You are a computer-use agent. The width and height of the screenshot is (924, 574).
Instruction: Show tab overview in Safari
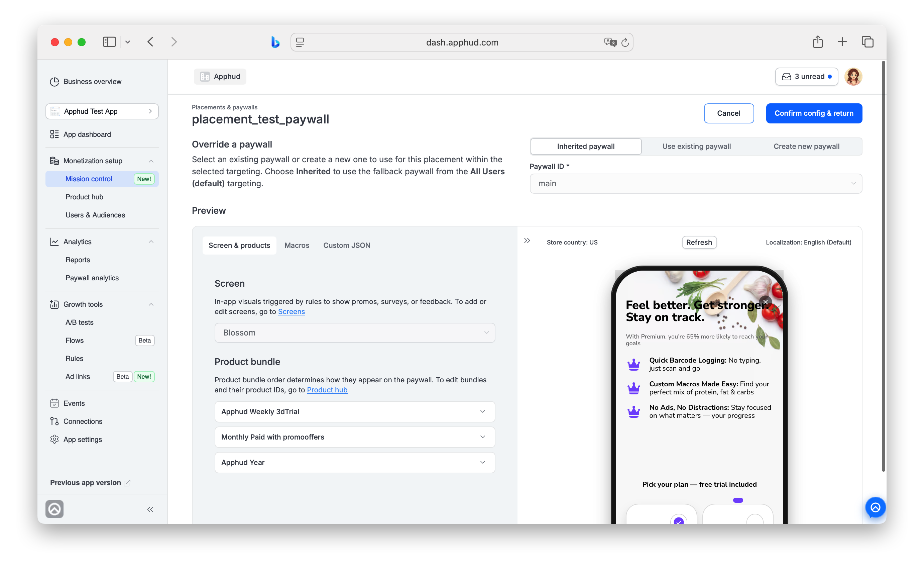[x=868, y=42]
